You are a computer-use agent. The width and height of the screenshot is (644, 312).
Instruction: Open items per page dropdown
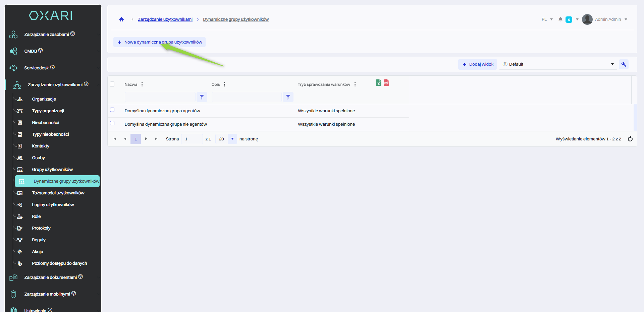[232, 139]
